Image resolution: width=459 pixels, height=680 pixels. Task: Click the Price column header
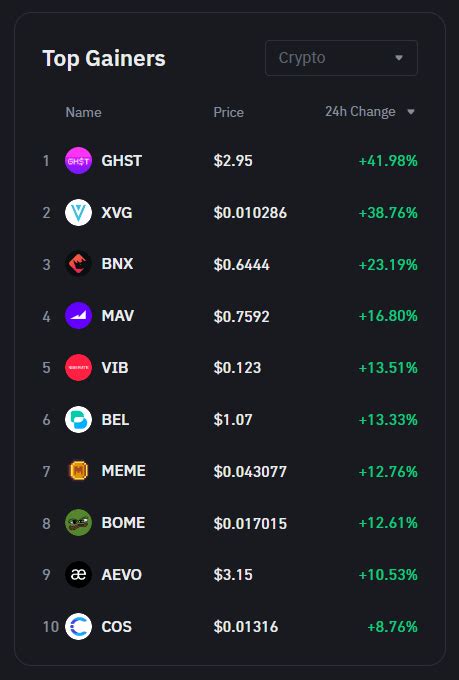point(229,112)
